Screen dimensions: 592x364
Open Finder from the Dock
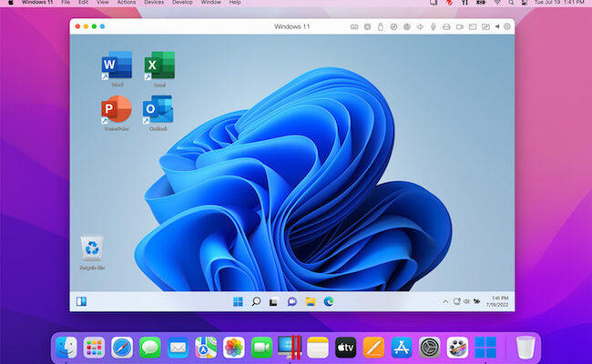tap(66, 347)
